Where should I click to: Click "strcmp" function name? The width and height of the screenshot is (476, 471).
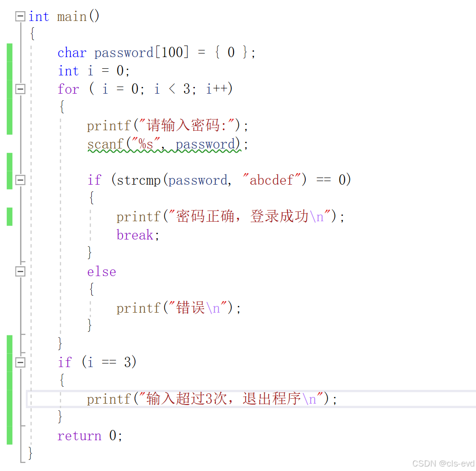(139, 180)
